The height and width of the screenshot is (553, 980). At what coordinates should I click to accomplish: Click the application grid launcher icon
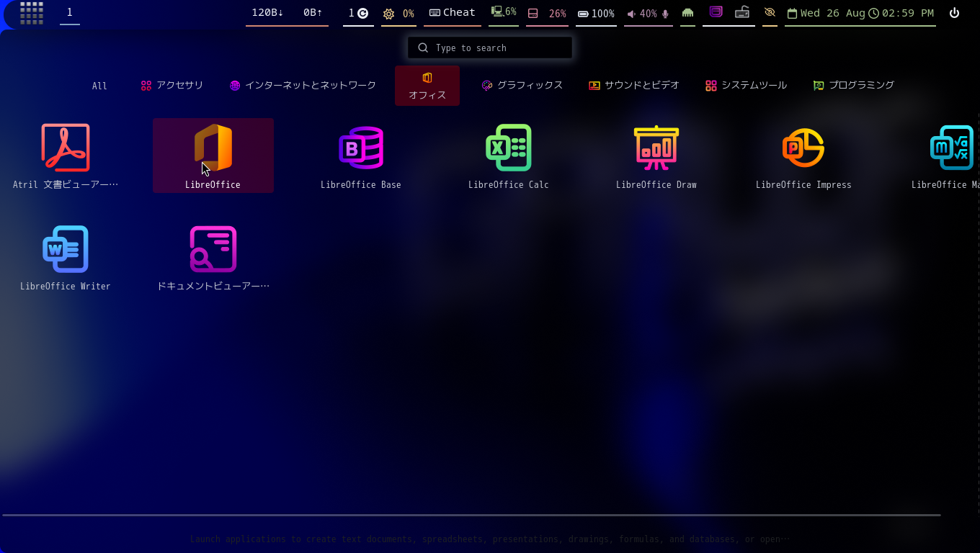pos(32,13)
